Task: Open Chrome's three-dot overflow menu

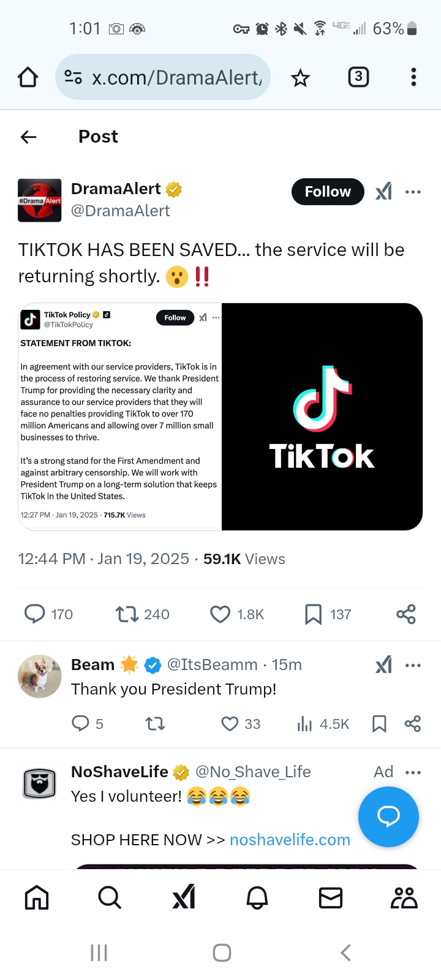Action: pos(413,77)
